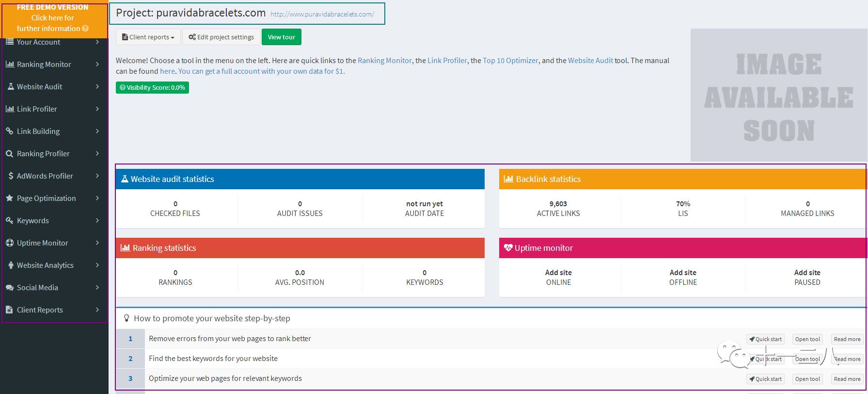
Task: Click the Link Building chain icon
Action: 10,131
